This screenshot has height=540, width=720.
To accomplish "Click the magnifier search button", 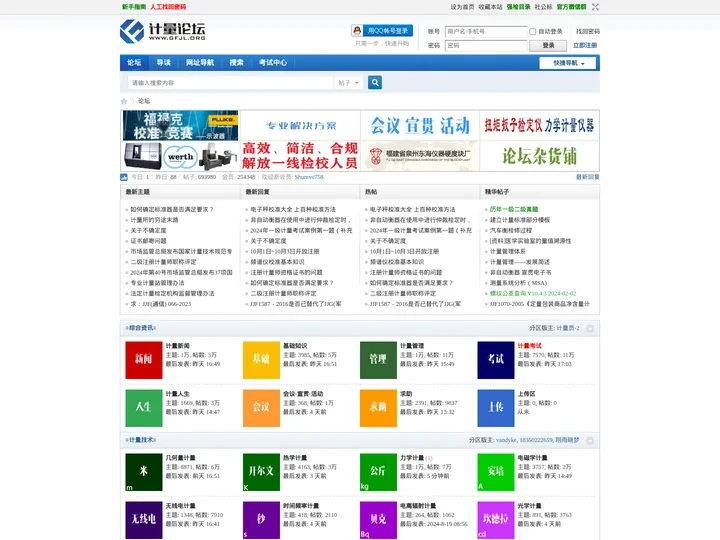I will point(375,82).
